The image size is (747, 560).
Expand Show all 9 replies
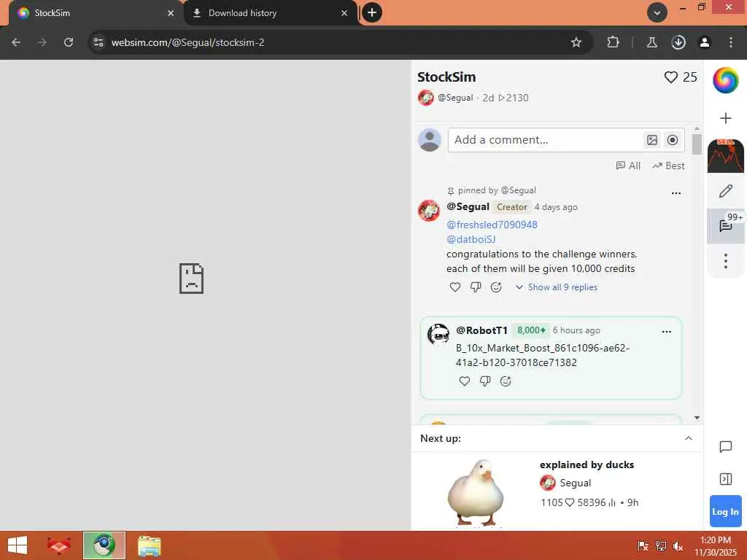557,287
